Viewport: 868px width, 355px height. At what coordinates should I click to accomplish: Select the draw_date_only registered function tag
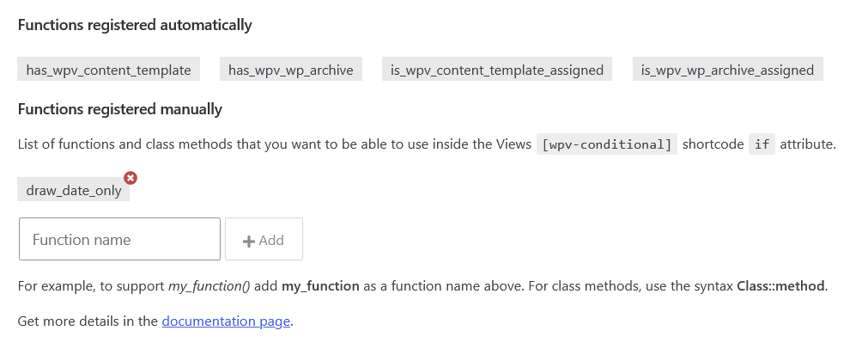tap(74, 189)
